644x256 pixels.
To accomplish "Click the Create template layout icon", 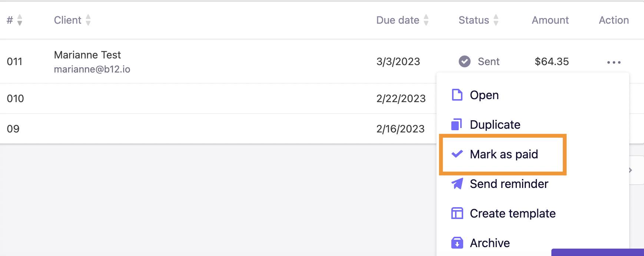I will (x=457, y=213).
